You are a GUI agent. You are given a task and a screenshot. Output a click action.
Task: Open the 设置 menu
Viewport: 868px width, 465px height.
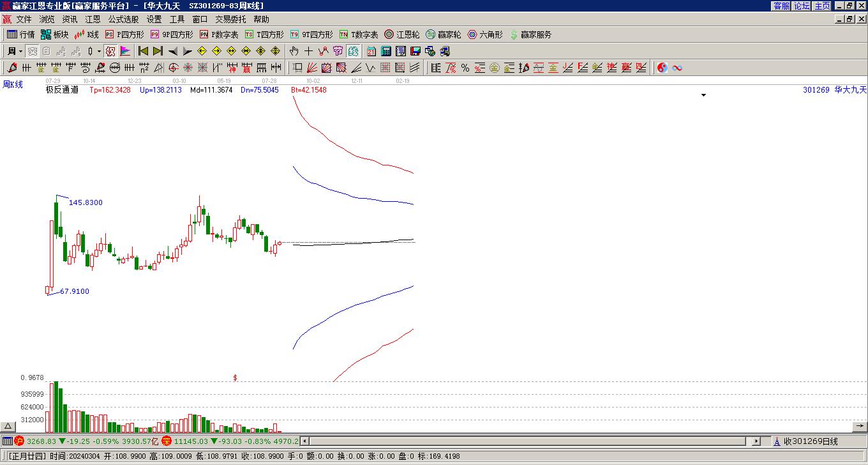click(x=154, y=20)
